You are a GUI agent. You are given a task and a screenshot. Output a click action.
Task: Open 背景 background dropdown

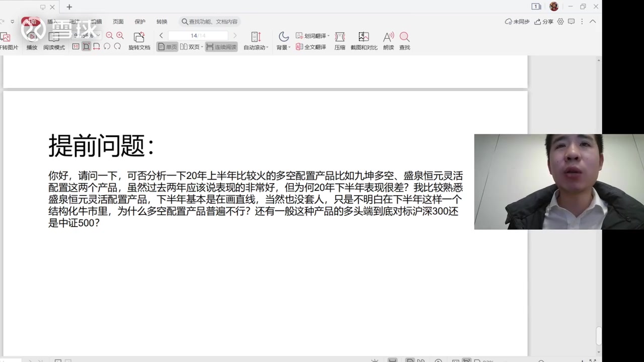284,41
